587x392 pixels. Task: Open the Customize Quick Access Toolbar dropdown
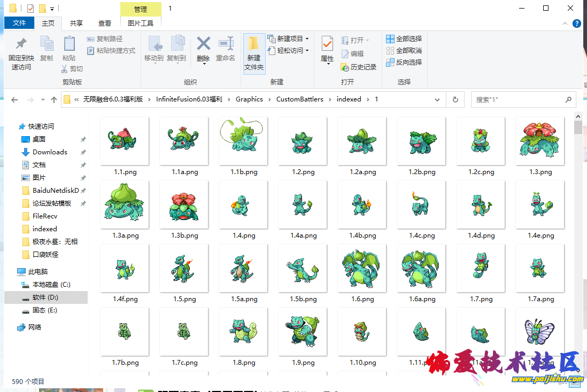click(52, 8)
